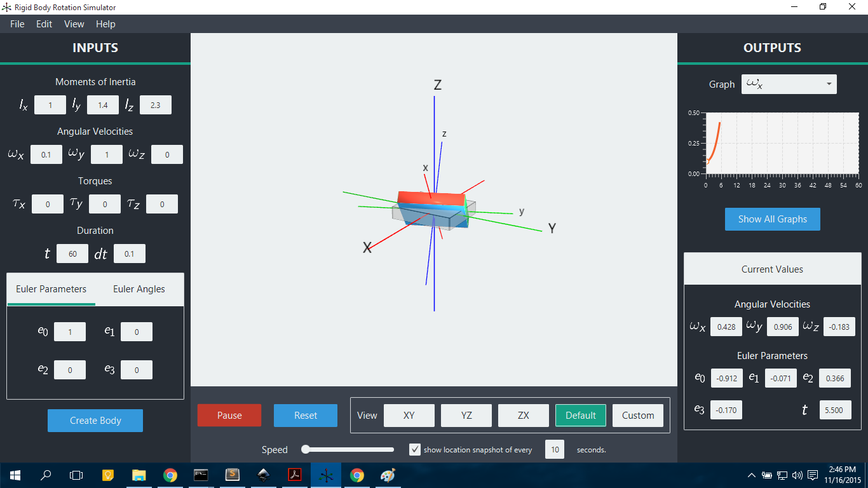Select the YZ view button

tap(466, 416)
